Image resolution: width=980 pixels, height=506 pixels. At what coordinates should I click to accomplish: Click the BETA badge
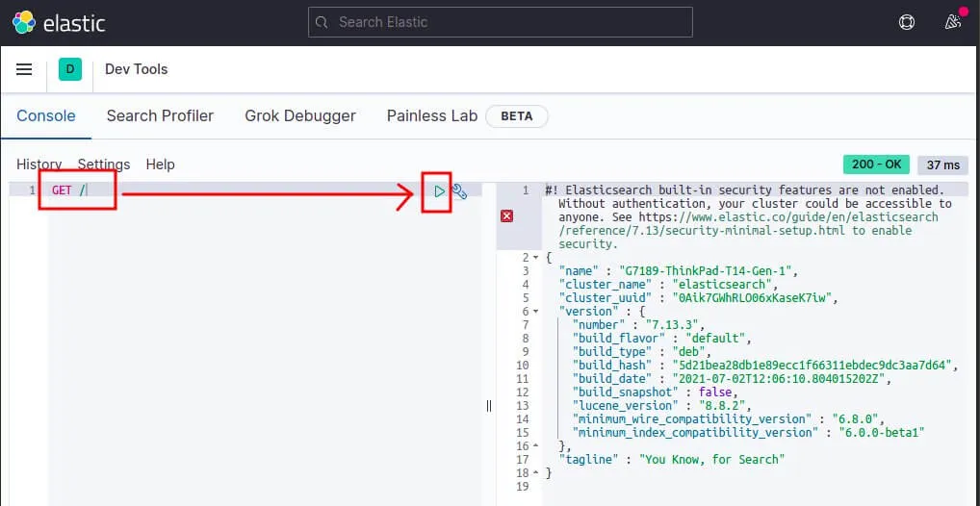click(517, 116)
